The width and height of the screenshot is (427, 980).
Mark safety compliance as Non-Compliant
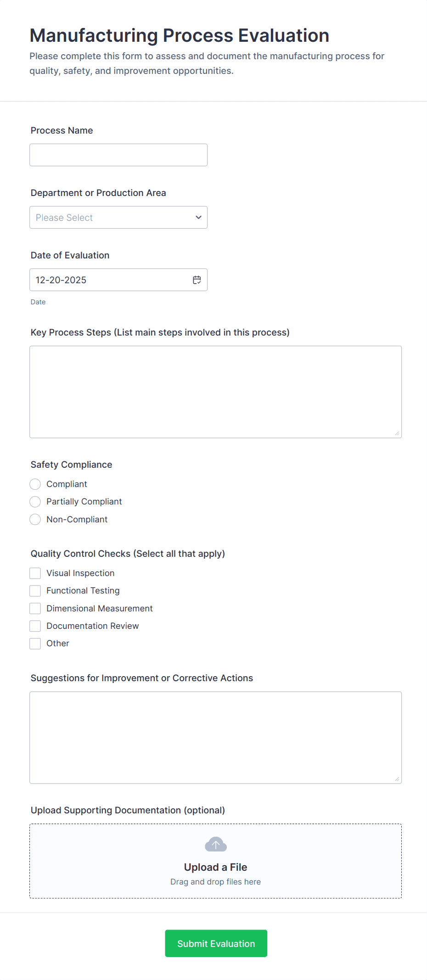pos(35,519)
